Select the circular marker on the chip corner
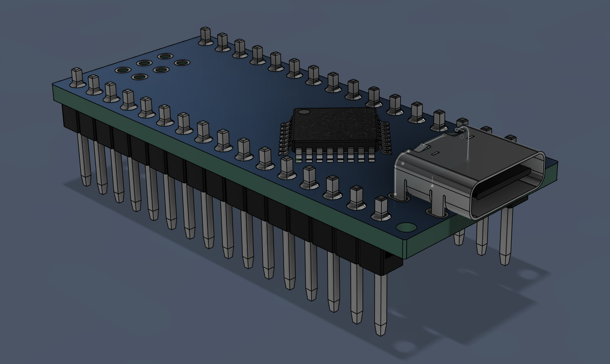The width and height of the screenshot is (610, 364). tap(305, 112)
